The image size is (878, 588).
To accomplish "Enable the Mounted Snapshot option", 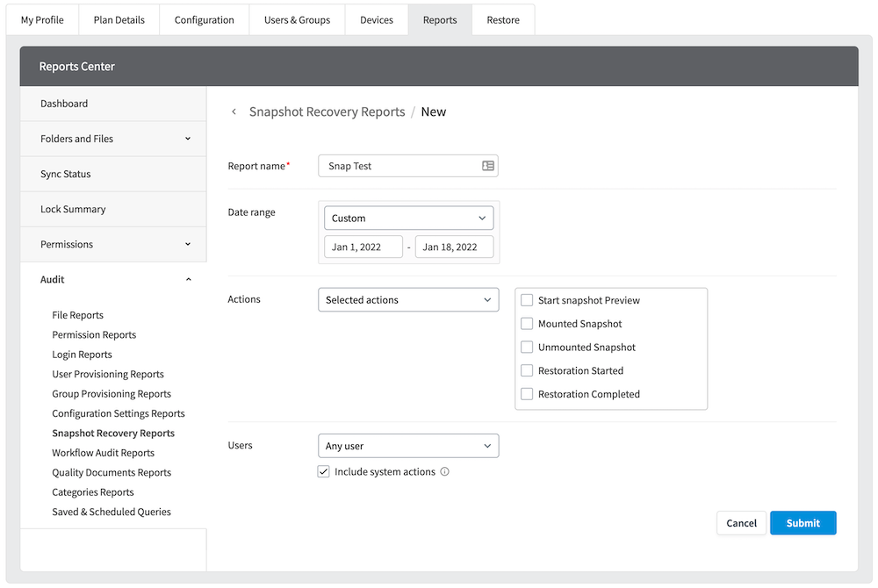I will 526,323.
